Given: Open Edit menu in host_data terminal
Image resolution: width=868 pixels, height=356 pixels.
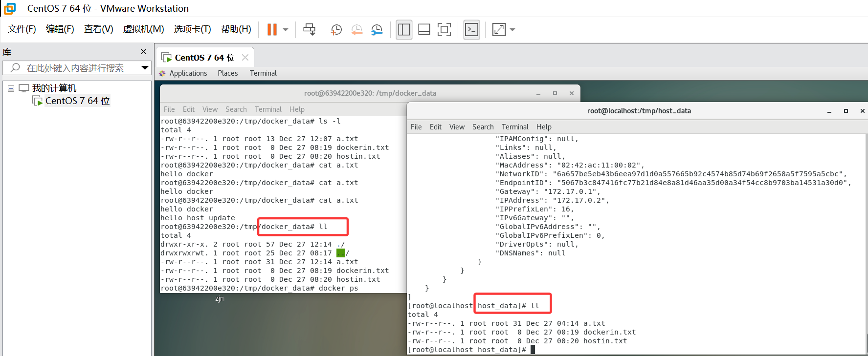Looking at the screenshot, I should point(436,127).
